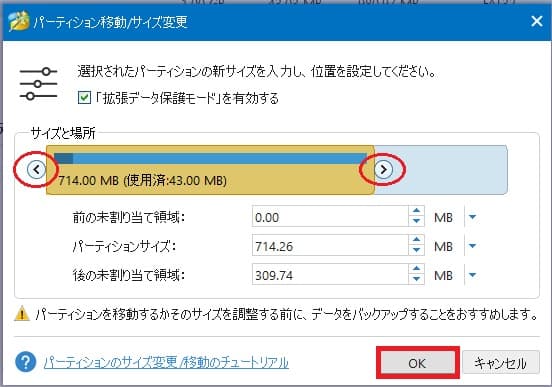Click the blue help question mark icon

(x=25, y=362)
